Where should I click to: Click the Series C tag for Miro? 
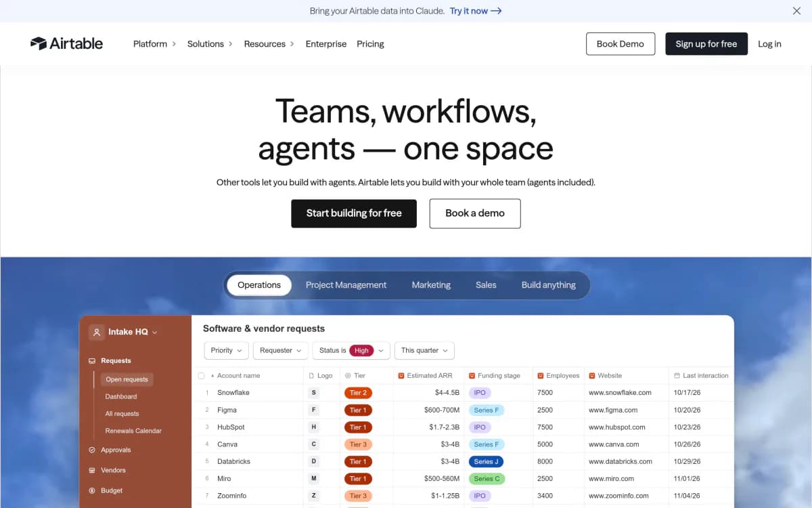[x=487, y=479]
